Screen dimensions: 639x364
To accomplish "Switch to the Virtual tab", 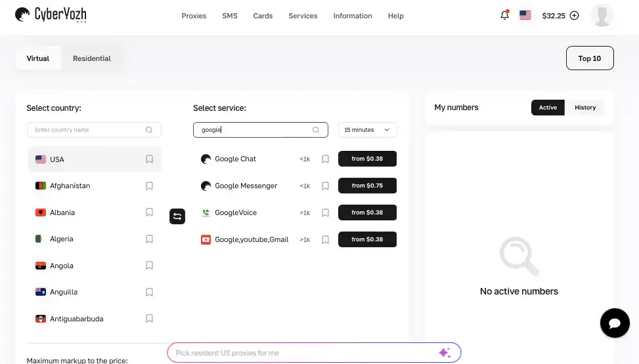I will pos(38,58).
